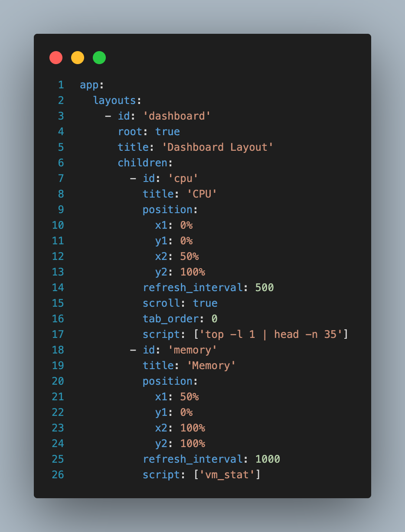Click the 'Dashboard Layout' title string
Screen dimensions: 405x532
[x=218, y=147]
